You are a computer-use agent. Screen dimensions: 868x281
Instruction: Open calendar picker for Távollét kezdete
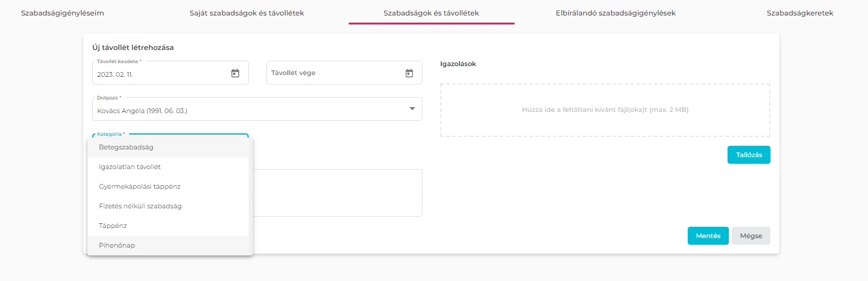pyautogui.click(x=235, y=73)
